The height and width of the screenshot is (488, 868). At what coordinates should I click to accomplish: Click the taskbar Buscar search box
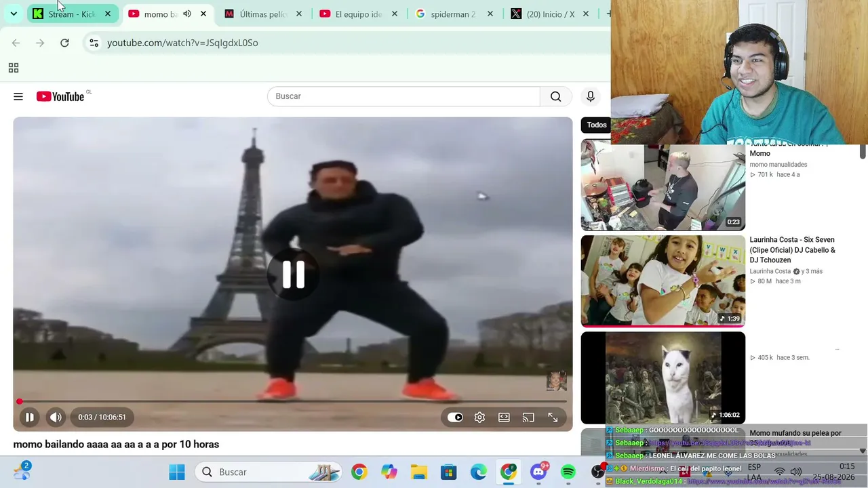[x=269, y=472]
